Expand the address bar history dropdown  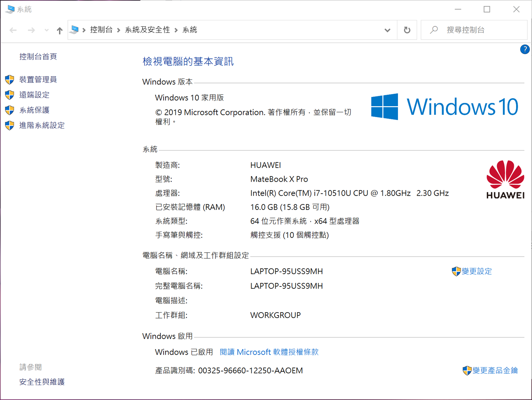pos(387,30)
